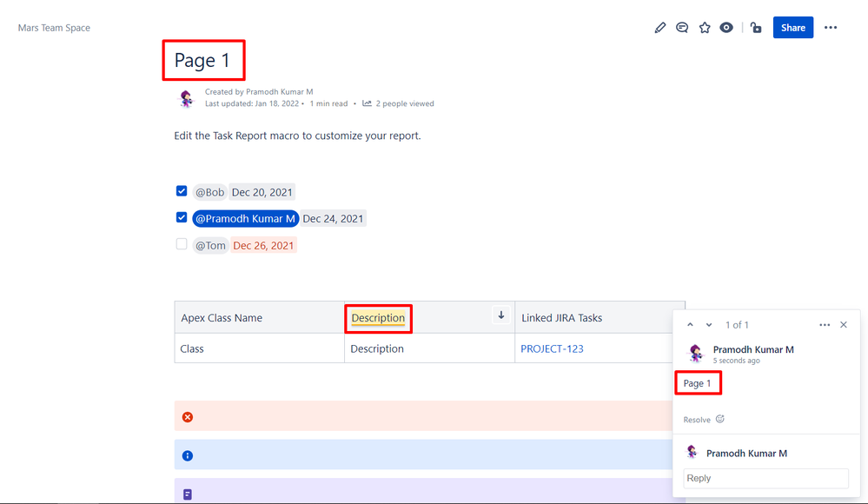Click the Linked JIRA Tasks header
The image size is (868, 504).
(562, 318)
